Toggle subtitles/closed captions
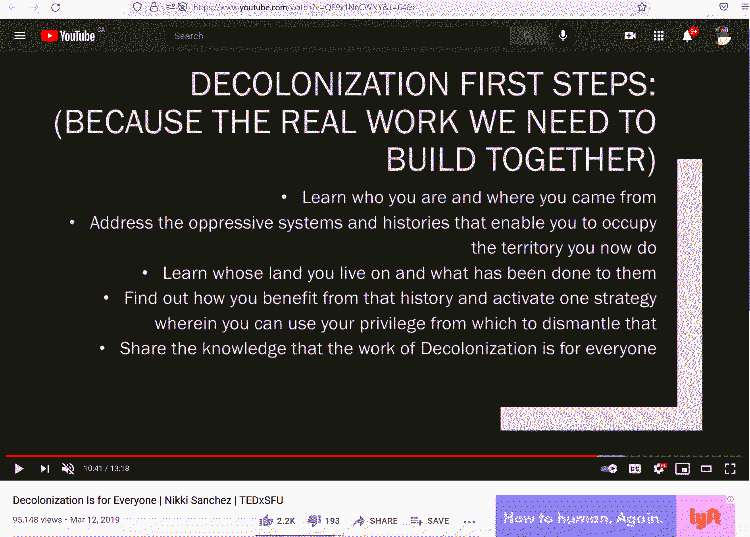Screen dimensions: 750x537 634,468
